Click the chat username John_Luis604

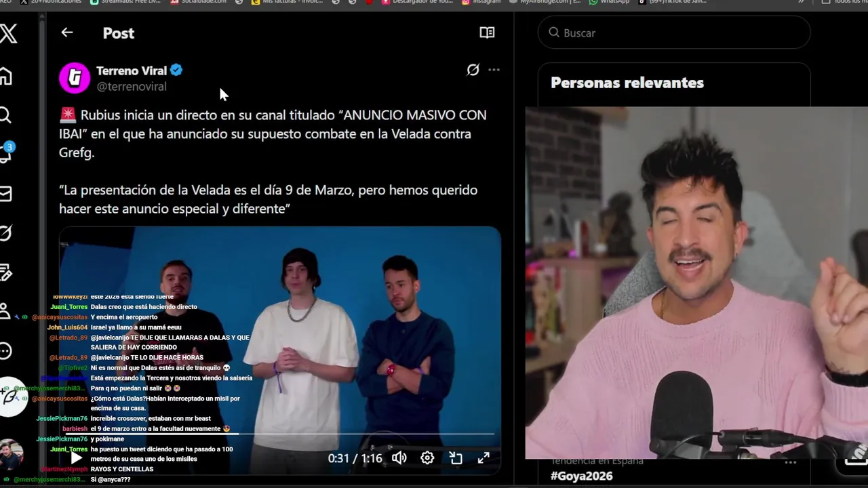point(67,327)
